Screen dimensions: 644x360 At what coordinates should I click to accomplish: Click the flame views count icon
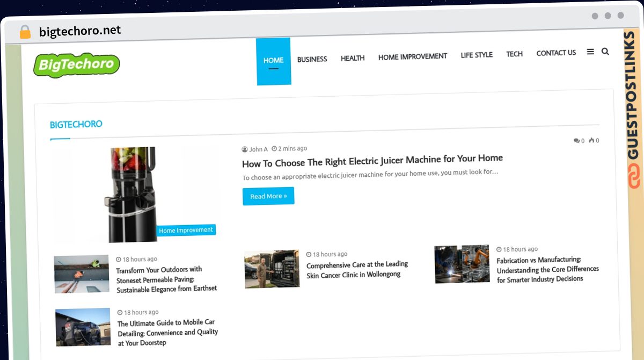(591, 141)
